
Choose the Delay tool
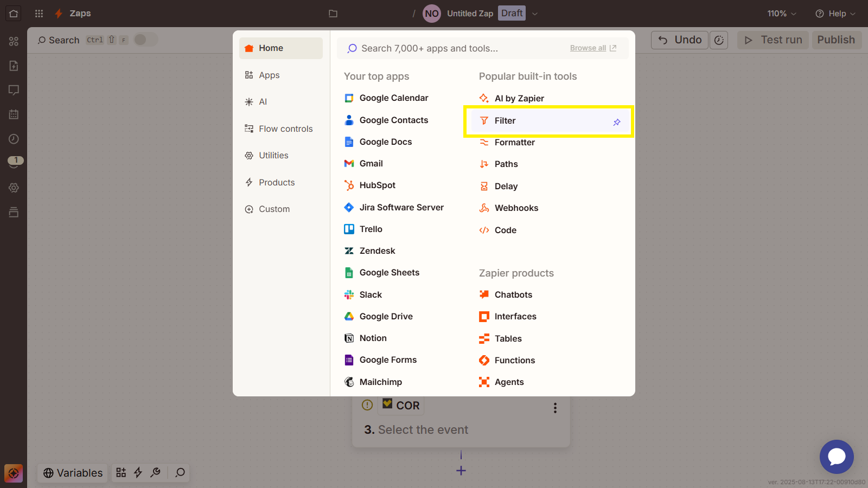499,187
